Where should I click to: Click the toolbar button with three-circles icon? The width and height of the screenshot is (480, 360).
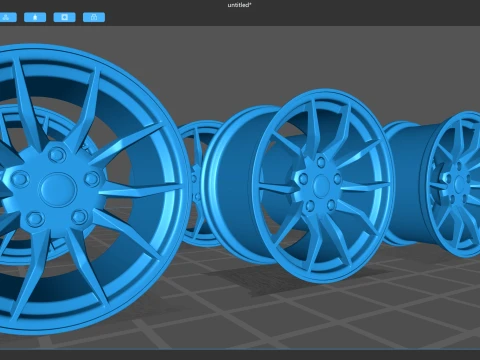(7, 17)
